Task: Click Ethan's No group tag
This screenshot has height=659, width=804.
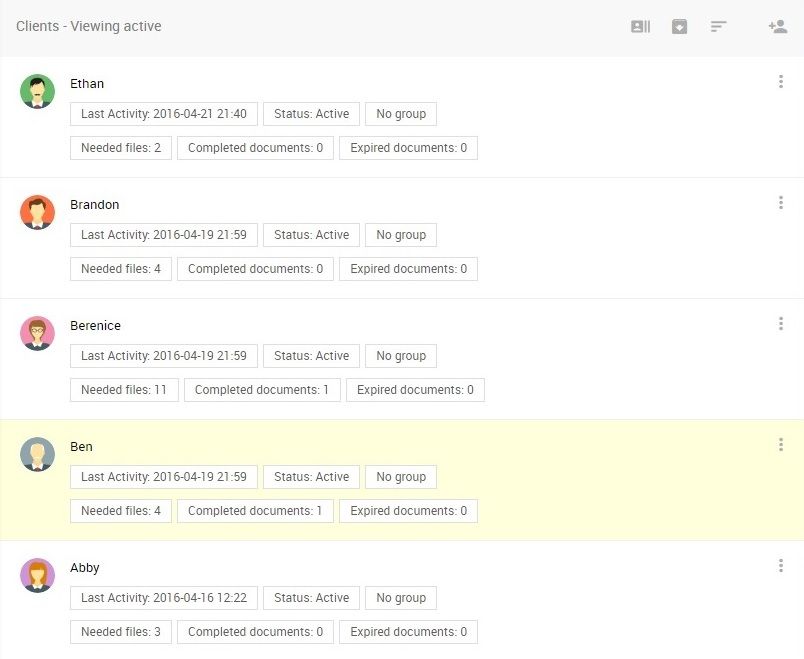Action: point(401,114)
